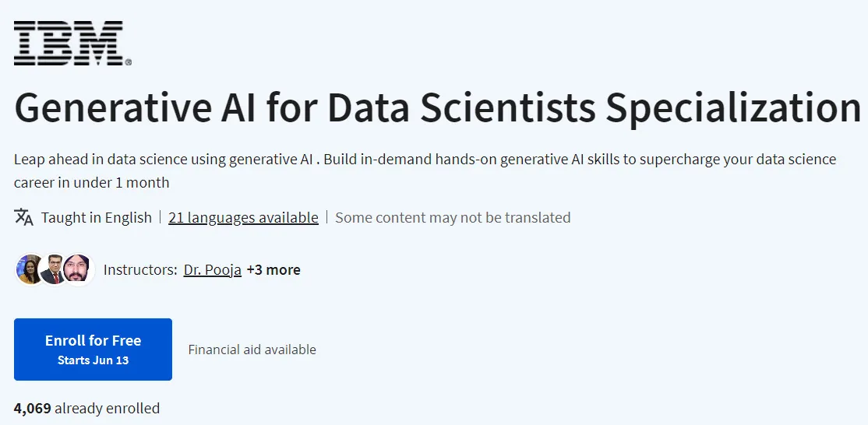
Task: Open the first instructor's avatar photo
Action: 30,269
